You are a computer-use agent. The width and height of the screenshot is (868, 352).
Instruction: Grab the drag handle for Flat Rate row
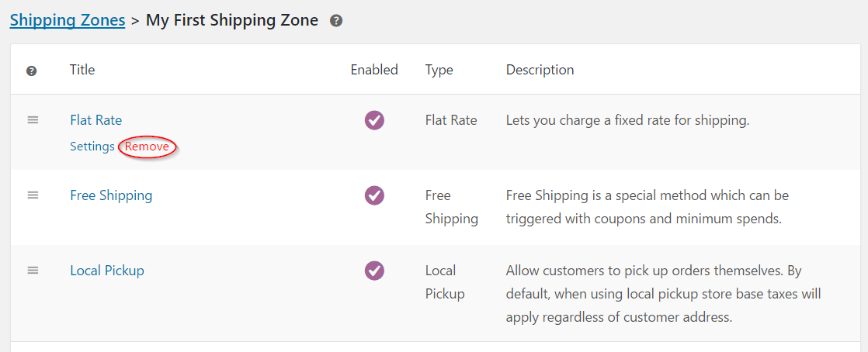pyautogui.click(x=33, y=120)
